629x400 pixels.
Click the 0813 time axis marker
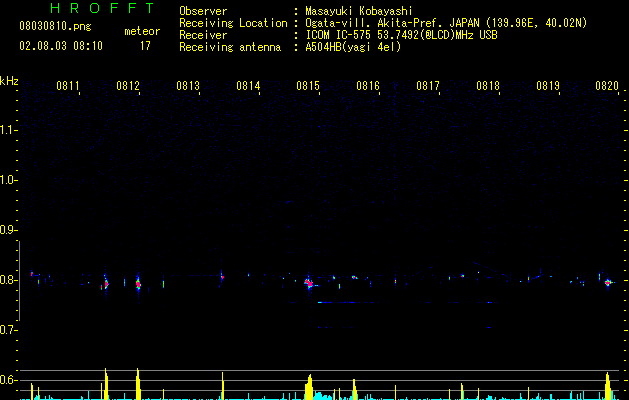(x=188, y=86)
